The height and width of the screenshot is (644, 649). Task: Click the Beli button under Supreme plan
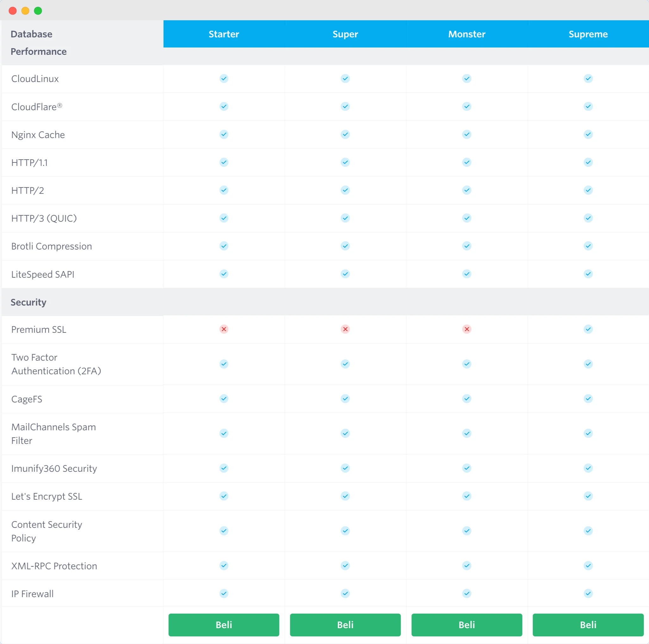pos(588,624)
